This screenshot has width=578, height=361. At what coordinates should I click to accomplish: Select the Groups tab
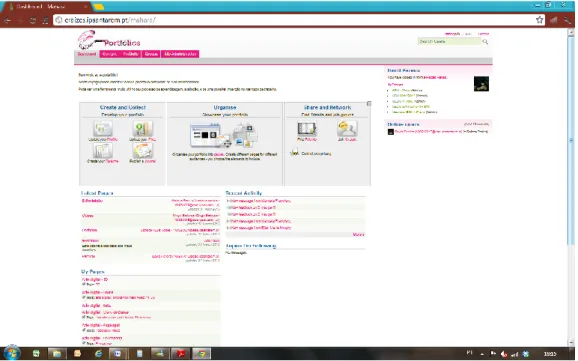point(151,54)
